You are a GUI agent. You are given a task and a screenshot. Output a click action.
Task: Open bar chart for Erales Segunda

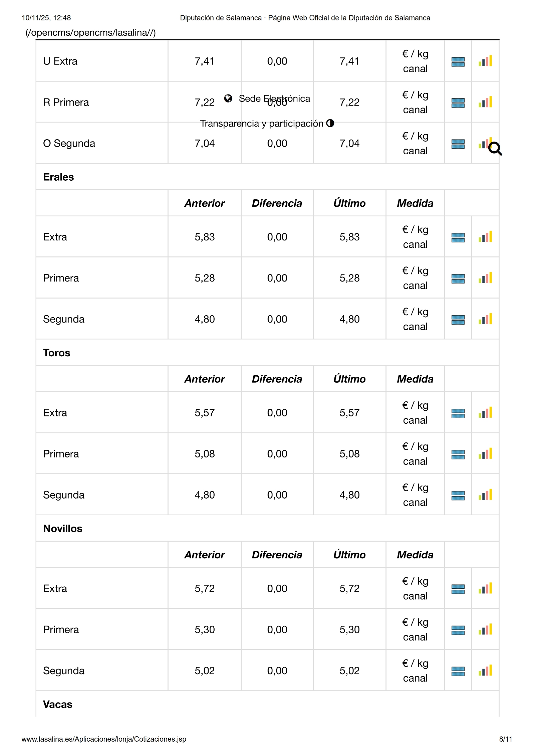pyautogui.click(x=485, y=319)
